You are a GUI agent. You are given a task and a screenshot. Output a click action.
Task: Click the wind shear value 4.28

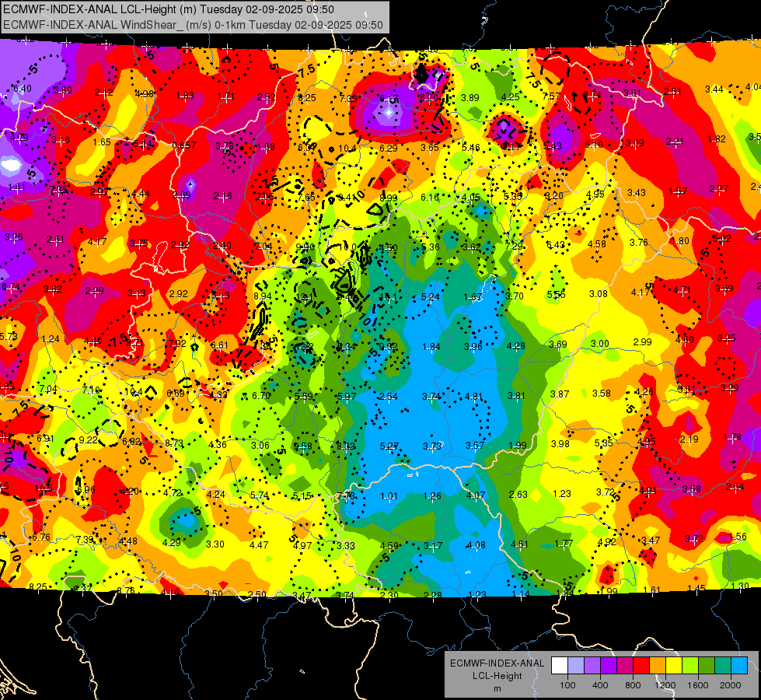[x=516, y=346]
